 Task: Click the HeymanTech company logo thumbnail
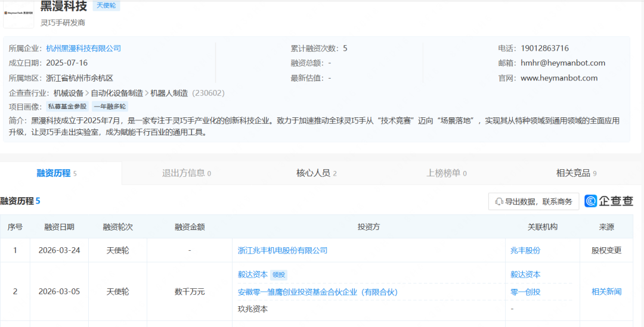tap(18, 13)
